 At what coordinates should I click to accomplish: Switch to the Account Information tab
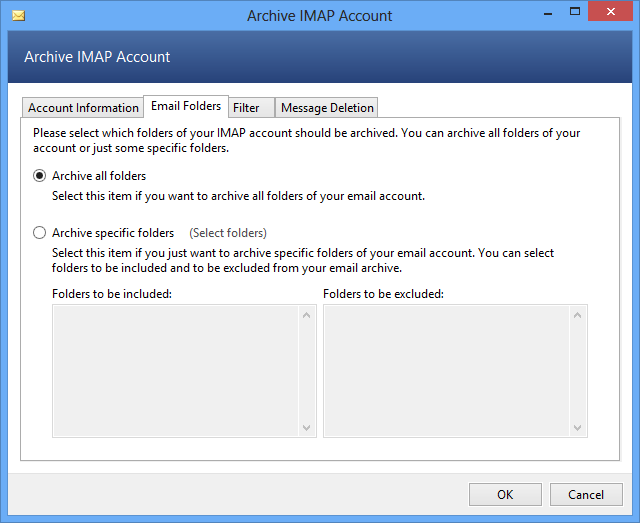pyautogui.click(x=83, y=108)
